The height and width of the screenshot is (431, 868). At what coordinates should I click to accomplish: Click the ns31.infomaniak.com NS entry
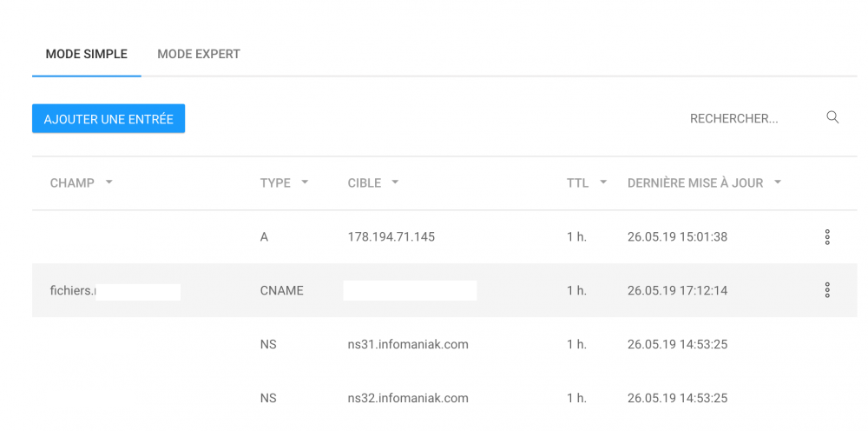click(x=408, y=345)
